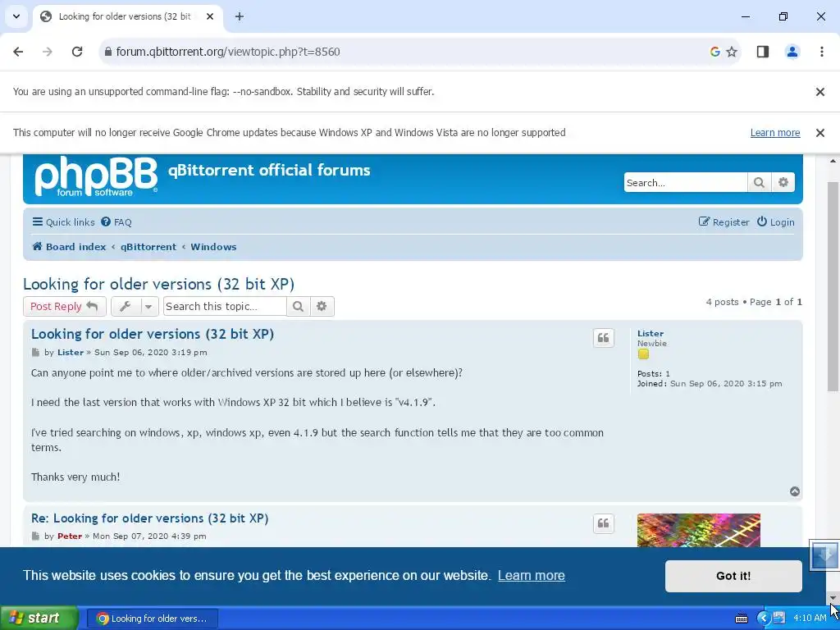The width and height of the screenshot is (840, 630).
Task: Quote Peter's reply post
Action: (603, 523)
